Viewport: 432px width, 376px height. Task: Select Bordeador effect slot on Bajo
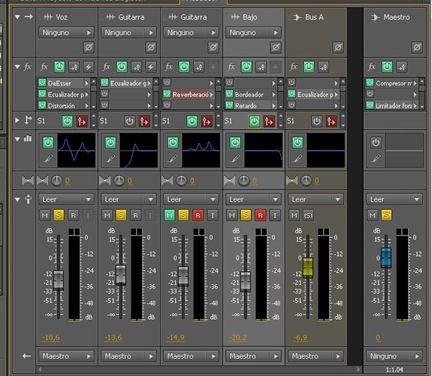click(x=251, y=94)
